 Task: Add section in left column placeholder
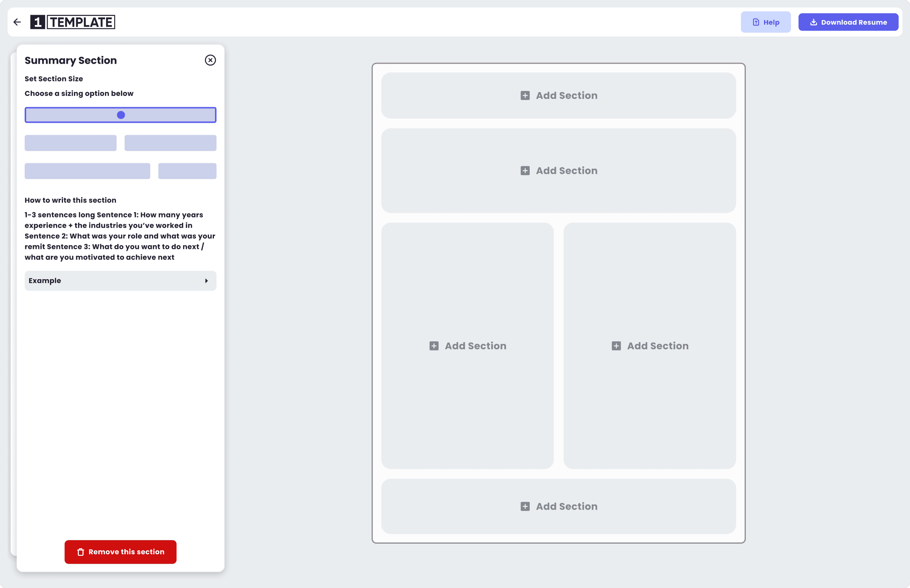467,346
